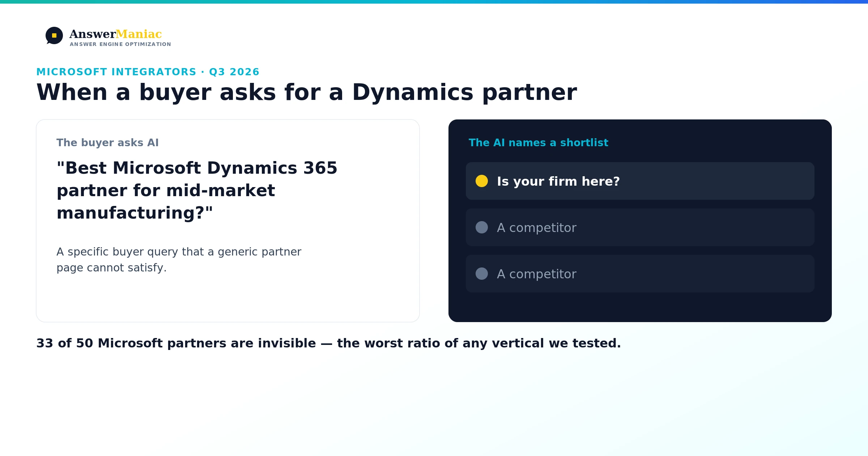Click the 'A specific buyer query' description
The image size is (868, 456).
coord(179,259)
